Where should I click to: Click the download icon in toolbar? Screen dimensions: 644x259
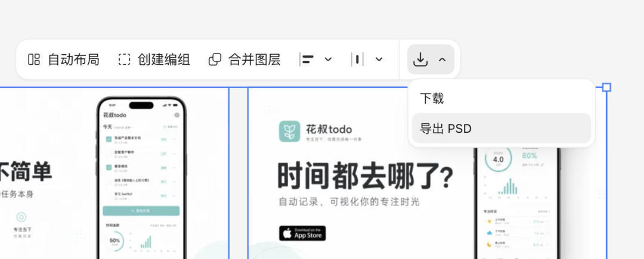pyautogui.click(x=420, y=60)
